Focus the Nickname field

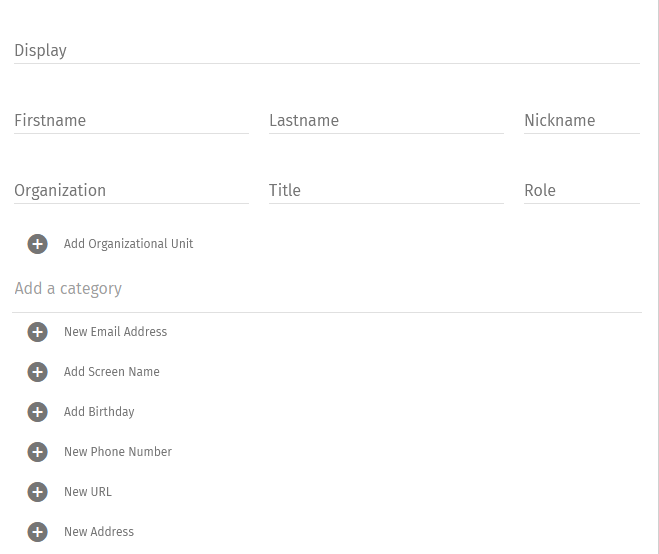click(x=581, y=121)
